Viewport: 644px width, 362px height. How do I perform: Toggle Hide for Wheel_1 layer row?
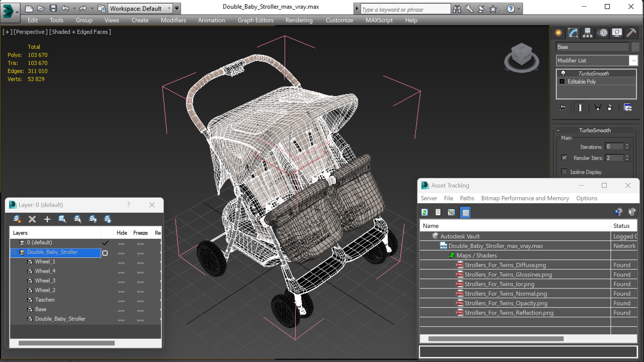121,263
